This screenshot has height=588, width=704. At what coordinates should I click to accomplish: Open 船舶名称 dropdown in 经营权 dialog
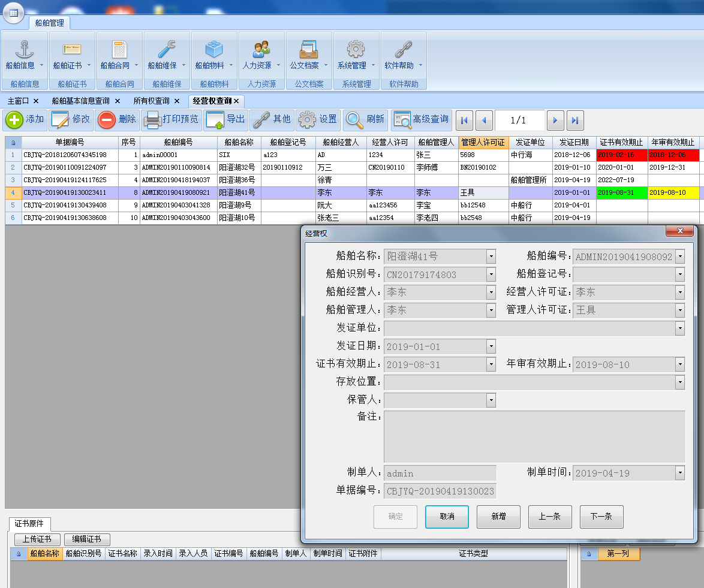(491, 257)
